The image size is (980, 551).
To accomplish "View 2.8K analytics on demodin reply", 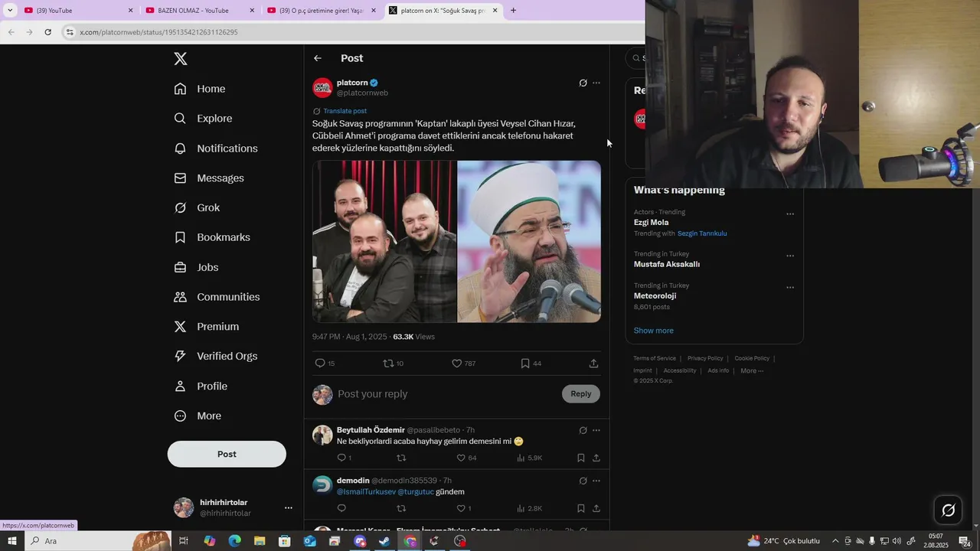I will (529, 508).
